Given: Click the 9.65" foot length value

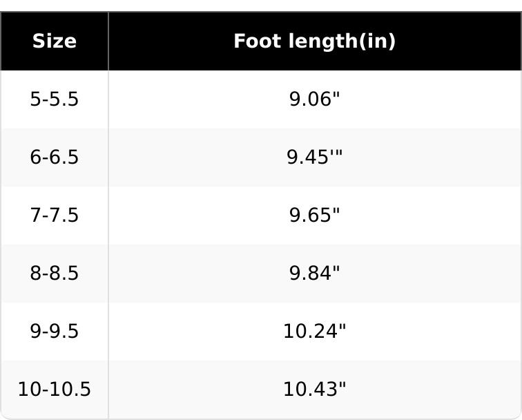Looking at the screenshot, I should point(314,216).
